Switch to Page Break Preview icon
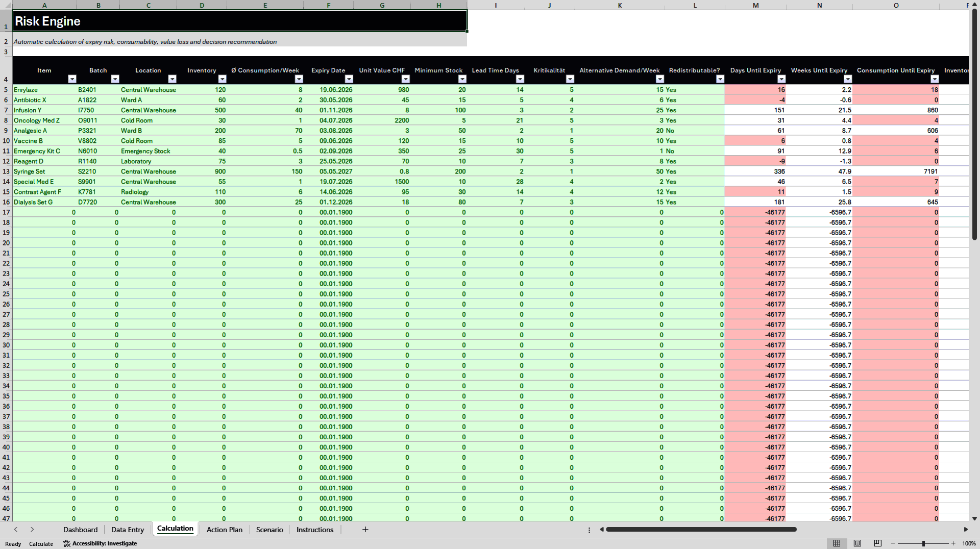 click(877, 543)
